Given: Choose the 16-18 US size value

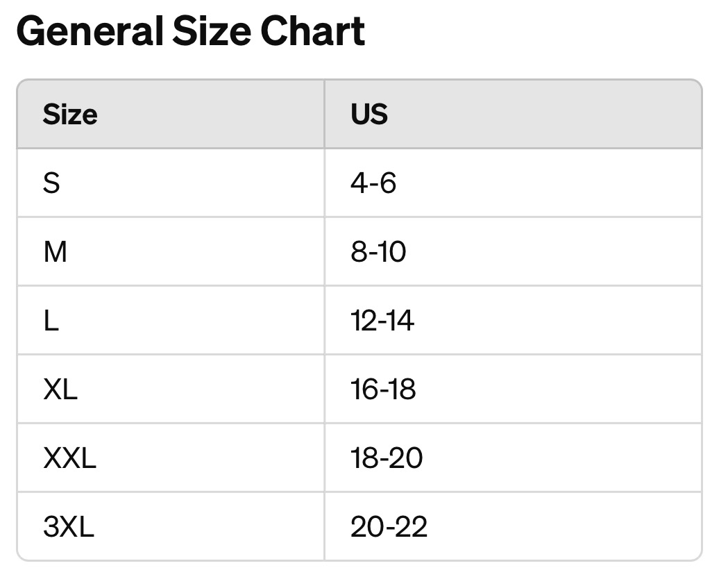Looking at the screenshot, I should 383,390.
